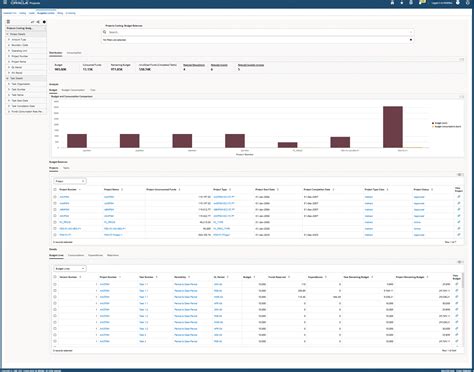Expand the GL Period filter in sidebar
Viewport: 474px width, 372px height.
pyautogui.click(x=9, y=67)
